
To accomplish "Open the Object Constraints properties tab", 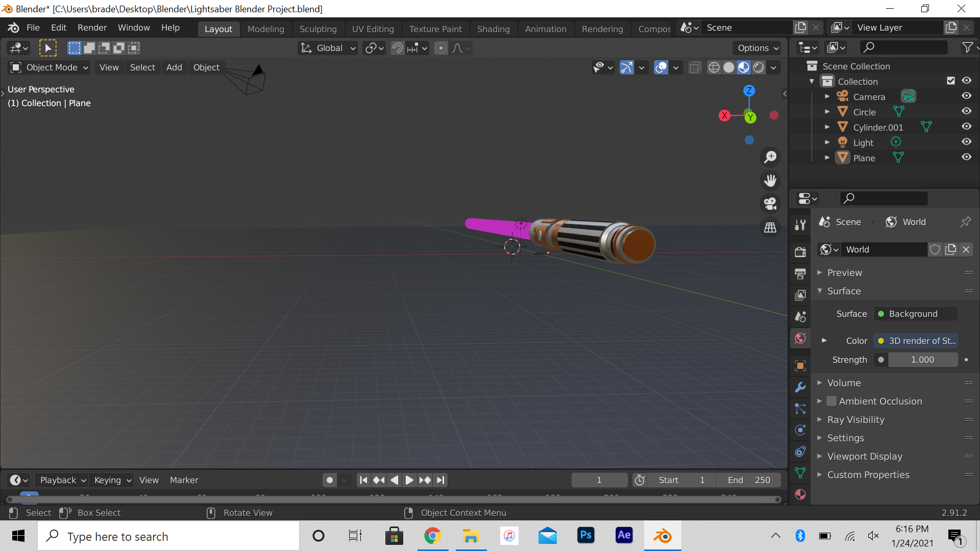I will click(800, 452).
